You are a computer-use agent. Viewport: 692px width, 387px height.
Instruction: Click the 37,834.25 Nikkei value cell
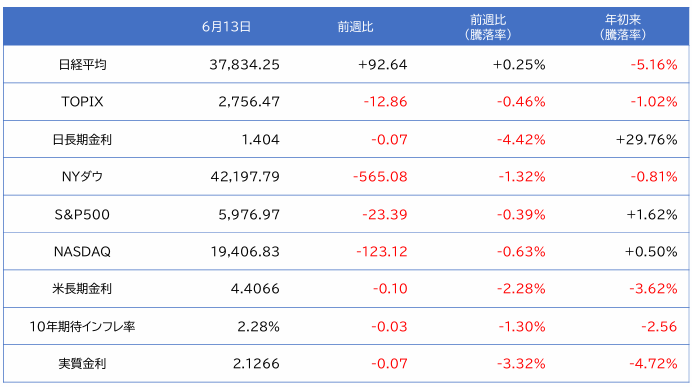point(244,65)
